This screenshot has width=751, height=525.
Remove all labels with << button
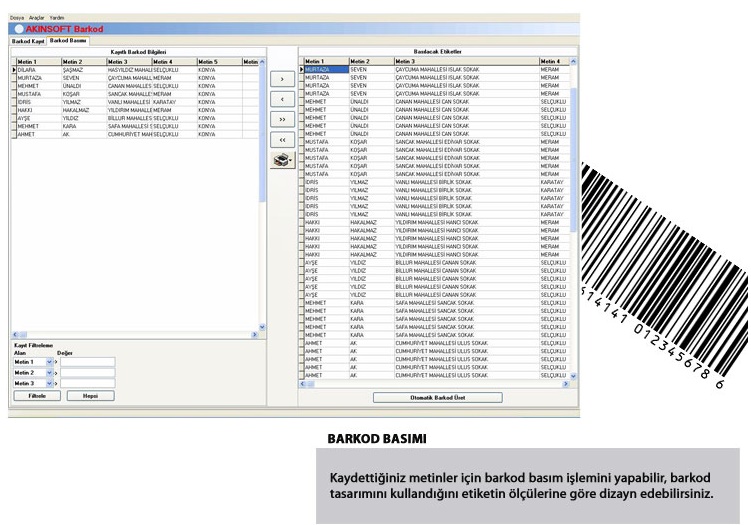click(283, 139)
